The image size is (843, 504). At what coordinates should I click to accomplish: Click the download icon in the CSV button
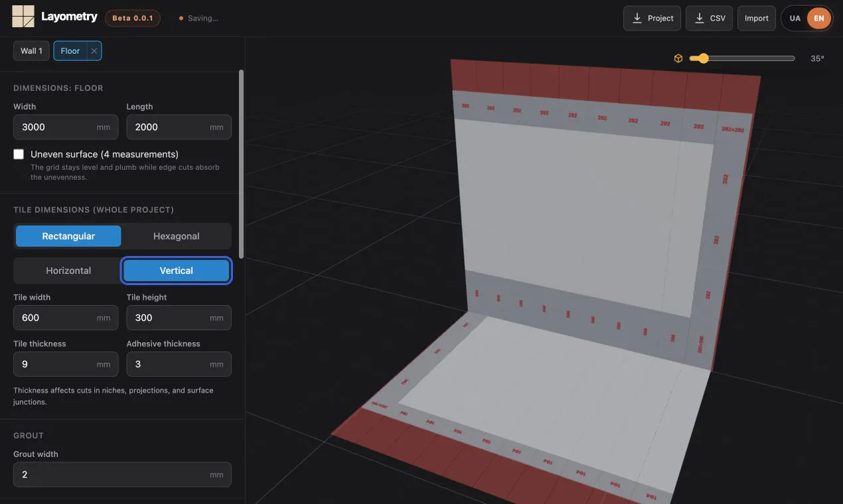click(700, 18)
